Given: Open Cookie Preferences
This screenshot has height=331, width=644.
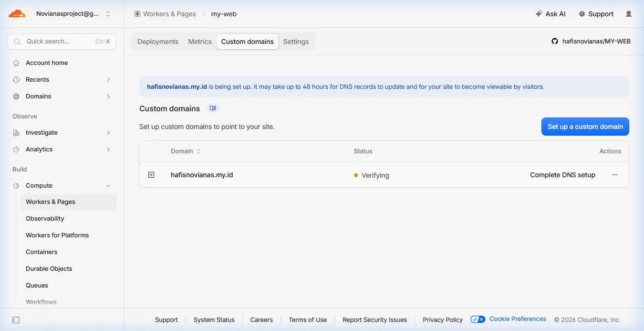Looking at the screenshot, I should click(518, 319).
